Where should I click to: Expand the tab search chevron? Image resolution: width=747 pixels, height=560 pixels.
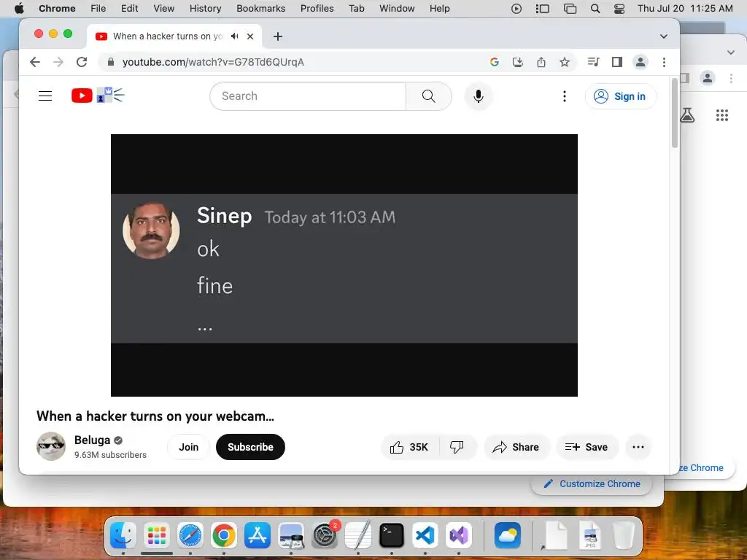coord(664,36)
